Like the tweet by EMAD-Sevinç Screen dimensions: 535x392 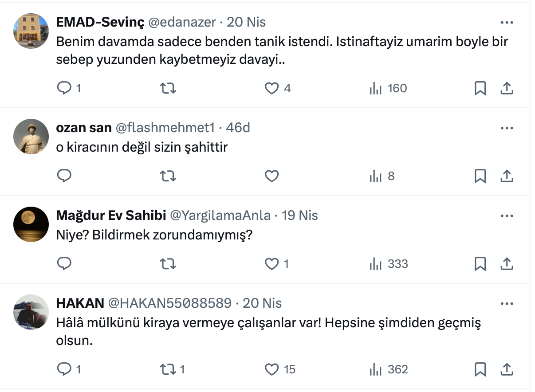pos(271,89)
